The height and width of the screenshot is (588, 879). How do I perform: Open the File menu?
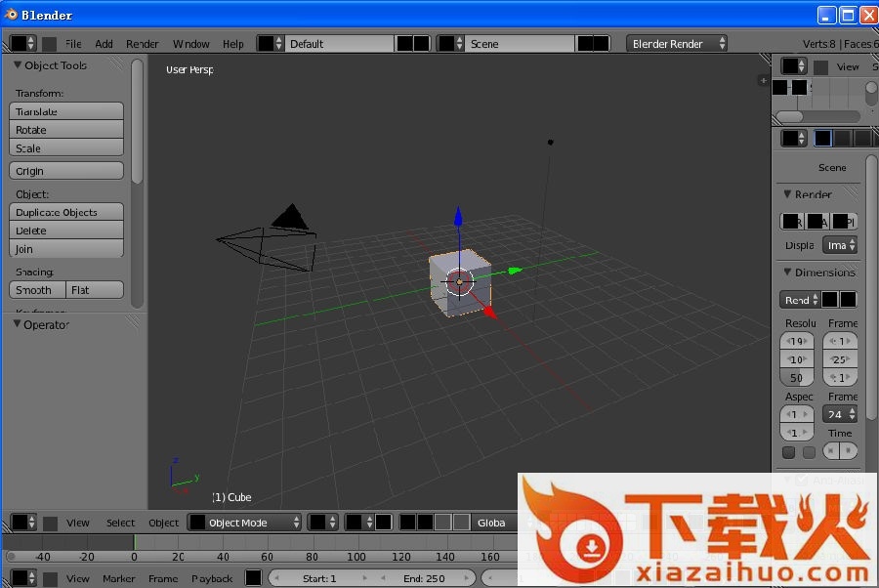[73, 44]
